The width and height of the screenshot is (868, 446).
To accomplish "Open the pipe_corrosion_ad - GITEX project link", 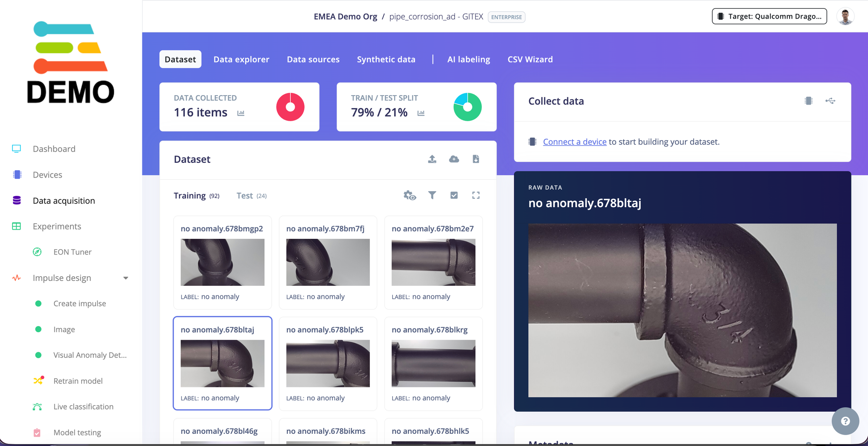I will click(x=436, y=17).
